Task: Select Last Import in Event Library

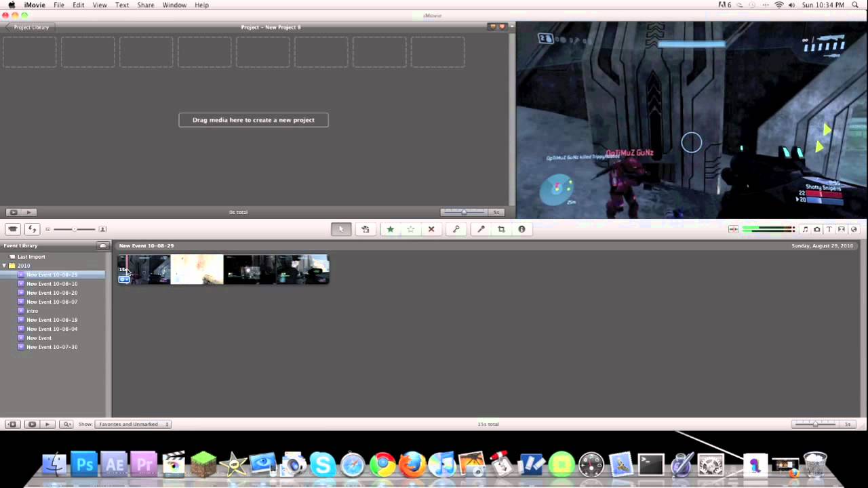Action: [x=31, y=257]
